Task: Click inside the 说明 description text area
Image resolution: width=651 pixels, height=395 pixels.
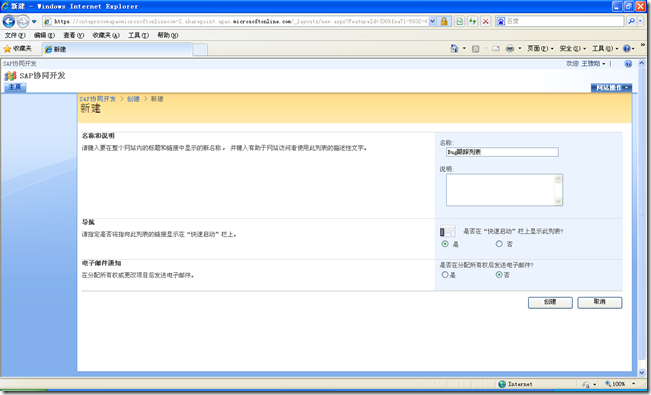Action: [x=500, y=190]
